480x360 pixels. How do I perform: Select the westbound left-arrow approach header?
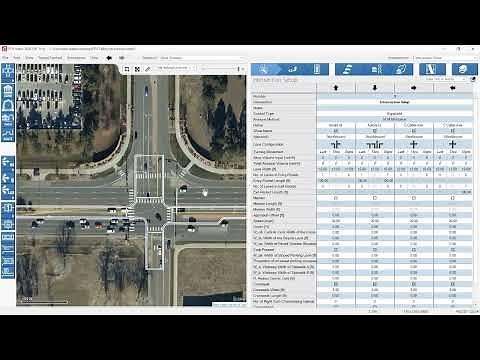pyautogui.click(x=453, y=88)
